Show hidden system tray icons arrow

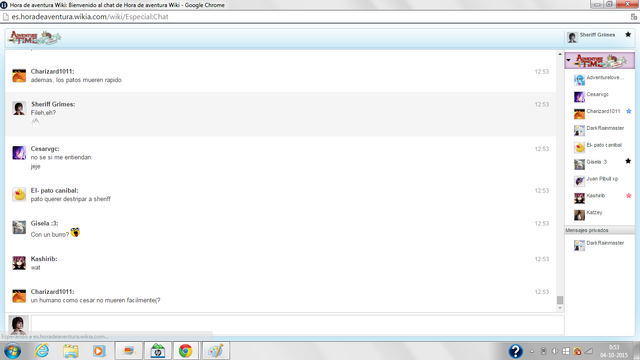pos(532,351)
